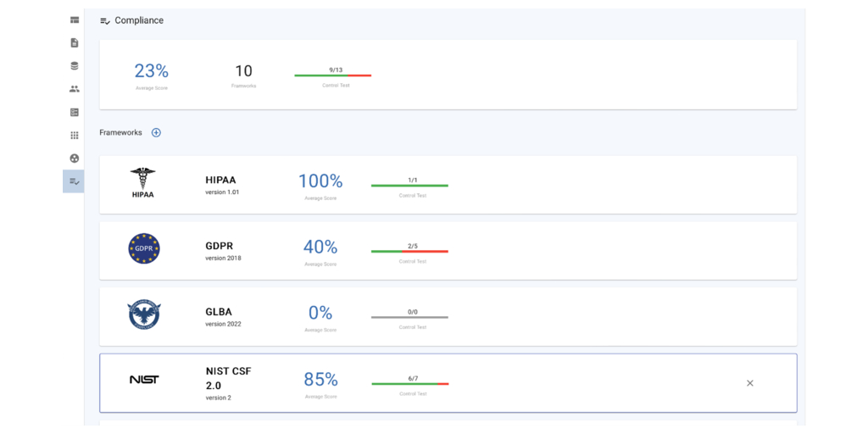Open the documents page icon in sidebar
The image size is (868, 434).
point(75,42)
